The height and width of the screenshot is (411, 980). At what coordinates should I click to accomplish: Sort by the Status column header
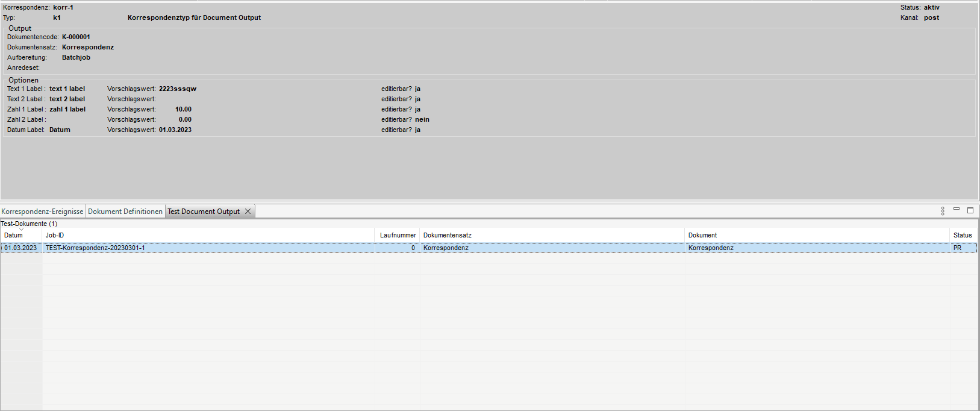click(962, 235)
